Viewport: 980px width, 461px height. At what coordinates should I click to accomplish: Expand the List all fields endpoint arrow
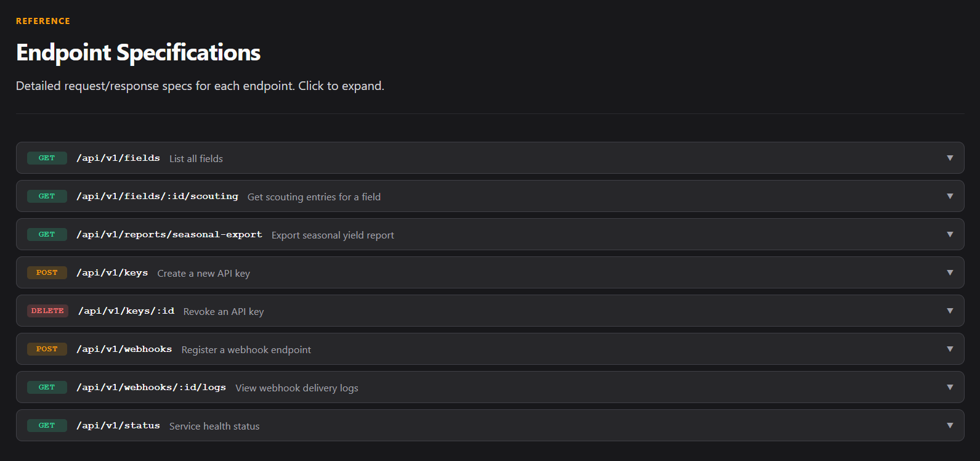point(950,158)
